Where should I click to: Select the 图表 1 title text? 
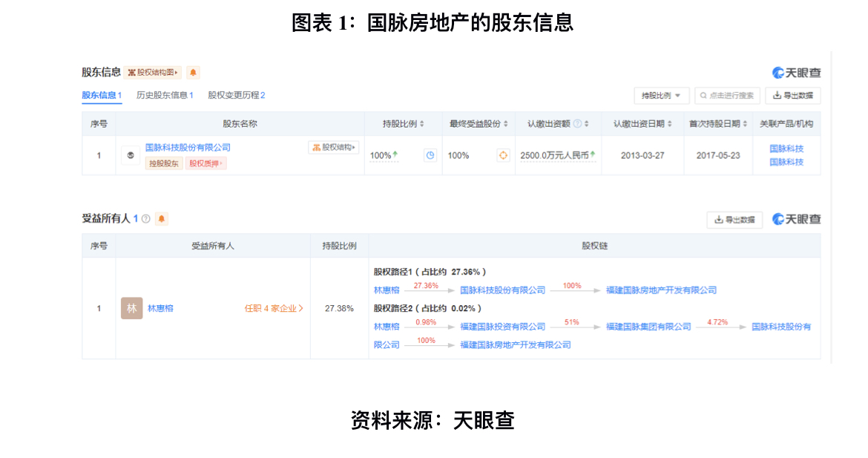pyautogui.click(x=433, y=23)
